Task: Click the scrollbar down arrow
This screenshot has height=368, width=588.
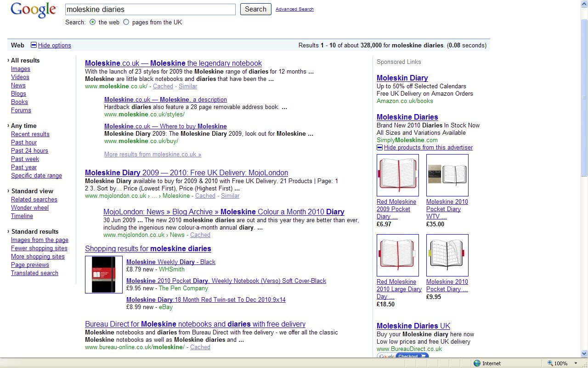Action: tap(584, 353)
